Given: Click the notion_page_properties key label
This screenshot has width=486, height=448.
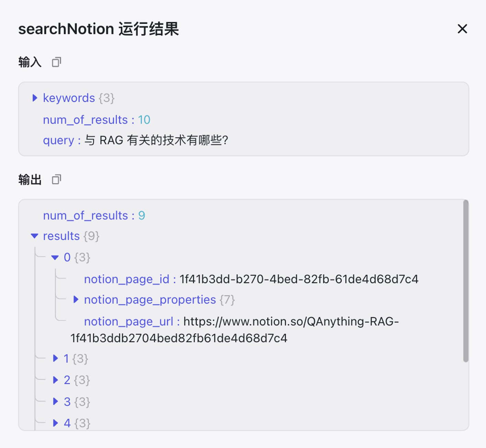Looking at the screenshot, I should 150,300.
